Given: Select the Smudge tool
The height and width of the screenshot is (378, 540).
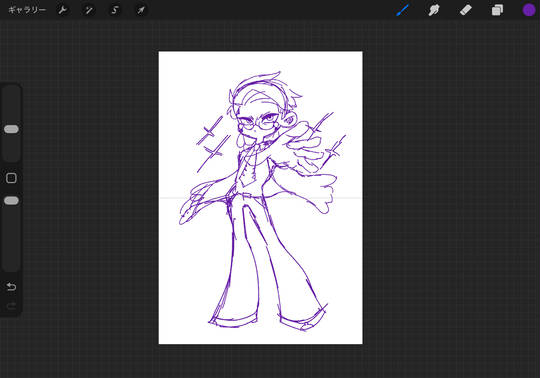Looking at the screenshot, I should pos(434,10).
